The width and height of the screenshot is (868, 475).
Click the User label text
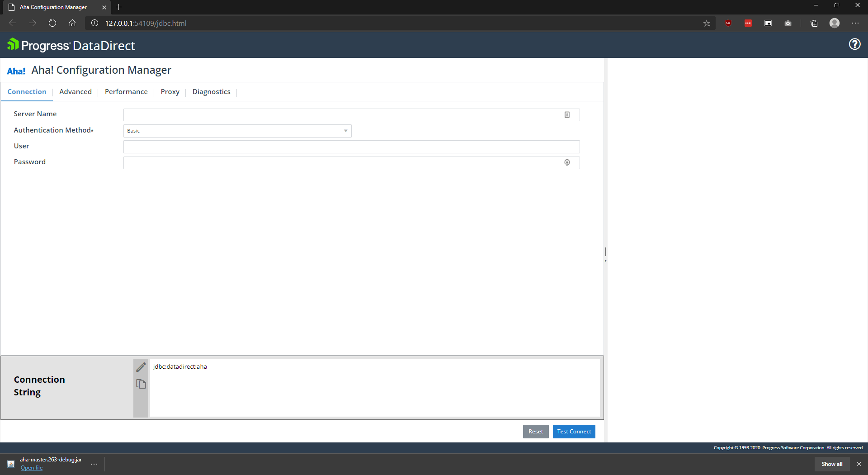(x=21, y=146)
